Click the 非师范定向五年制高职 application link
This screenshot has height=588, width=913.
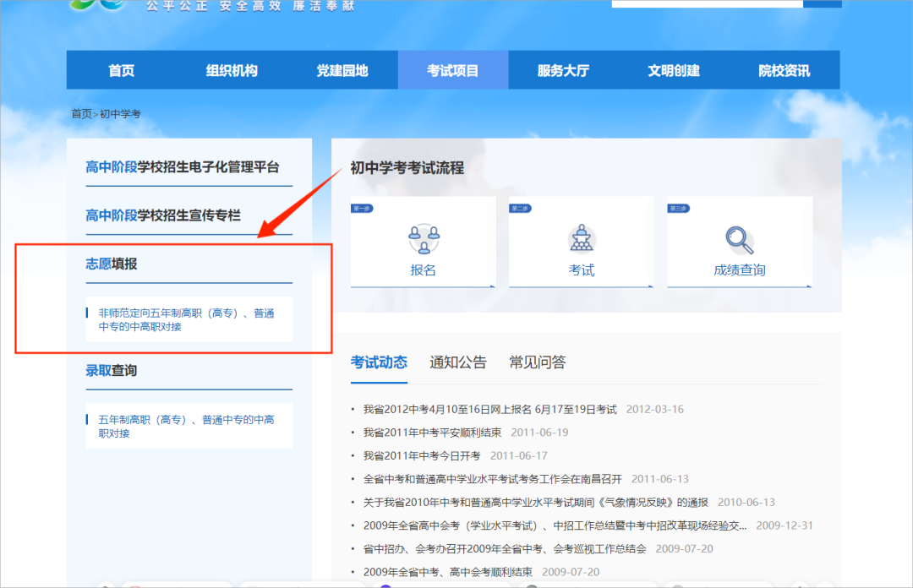188,318
